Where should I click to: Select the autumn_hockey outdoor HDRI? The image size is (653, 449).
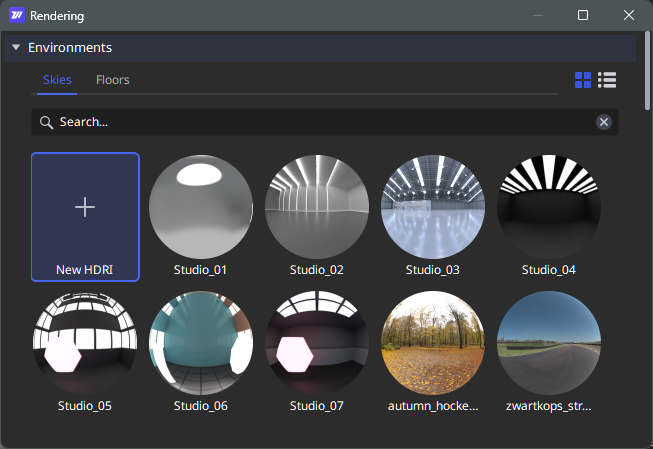[433, 344]
